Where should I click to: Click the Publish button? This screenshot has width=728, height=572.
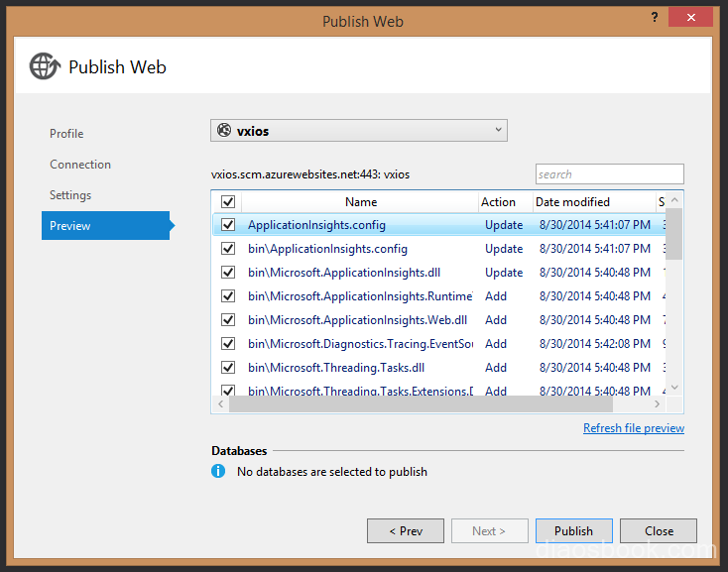[x=574, y=530]
